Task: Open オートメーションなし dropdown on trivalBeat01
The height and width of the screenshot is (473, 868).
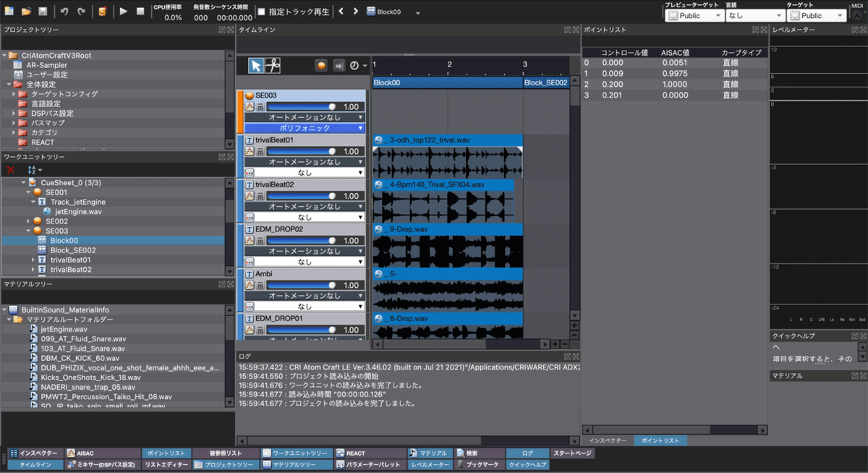Action: pos(305,162)
